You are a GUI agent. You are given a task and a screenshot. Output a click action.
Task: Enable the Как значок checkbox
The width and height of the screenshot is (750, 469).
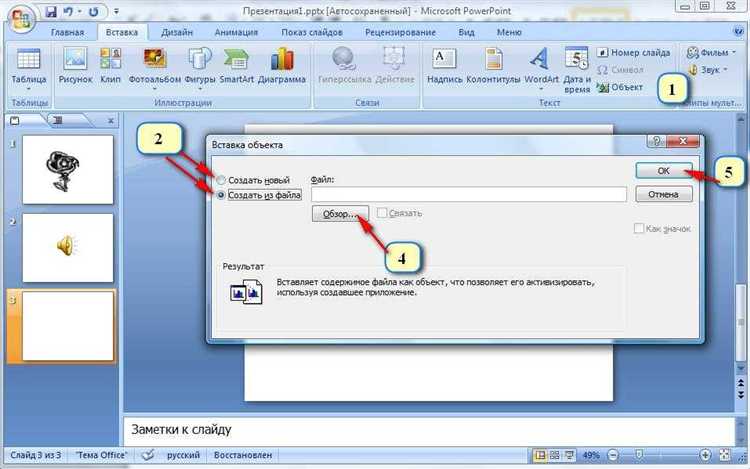[x=639, y=229]
